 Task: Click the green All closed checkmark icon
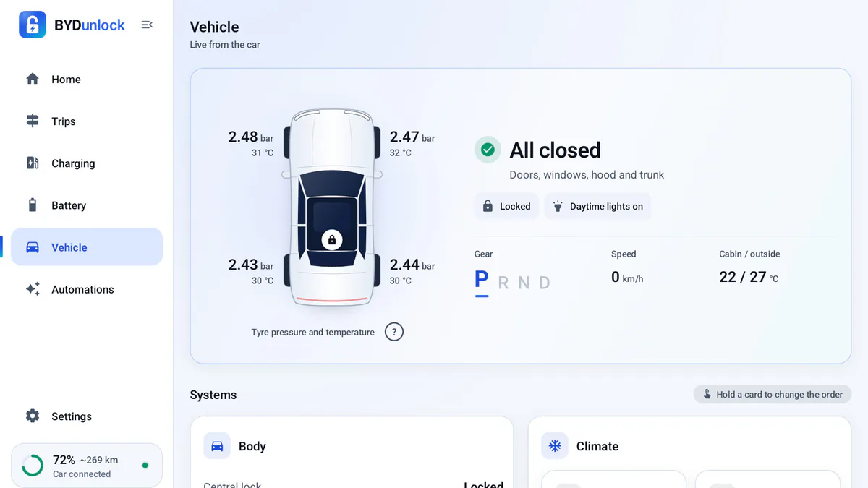click(488, 150)
